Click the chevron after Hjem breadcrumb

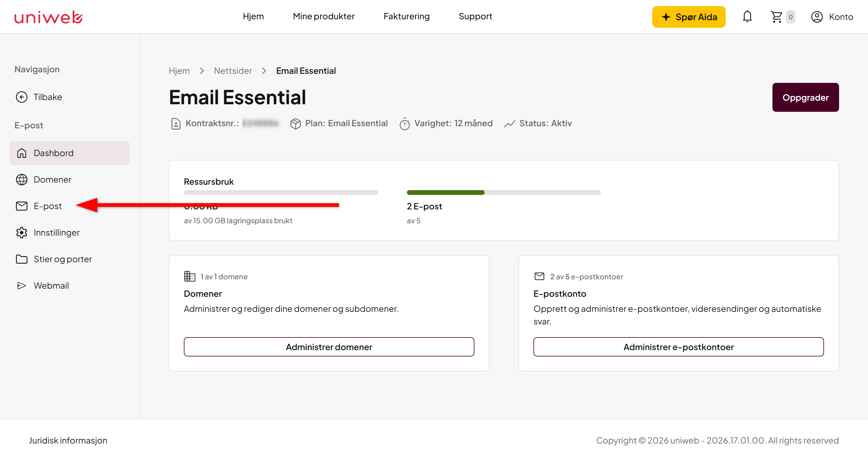[x=202, y=71]
